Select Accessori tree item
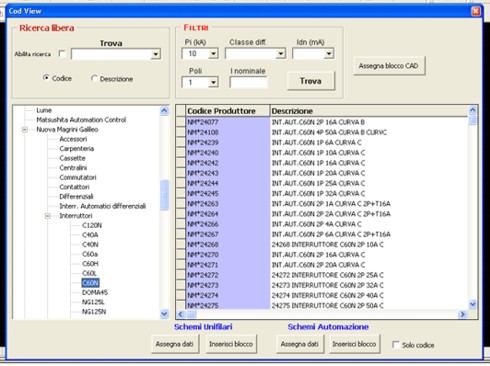This screenshot has width=490, height=366. pos(73,139)
